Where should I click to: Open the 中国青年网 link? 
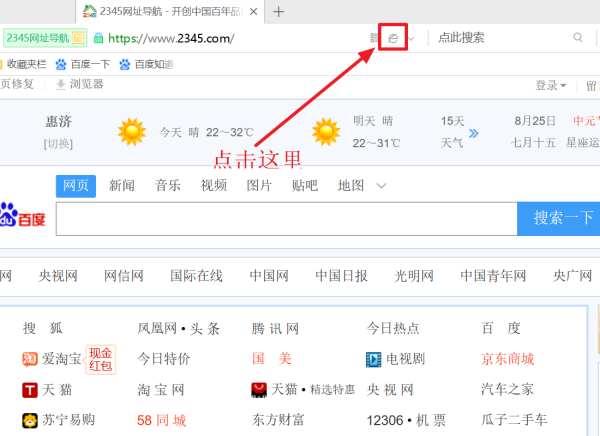pos(493,276)
